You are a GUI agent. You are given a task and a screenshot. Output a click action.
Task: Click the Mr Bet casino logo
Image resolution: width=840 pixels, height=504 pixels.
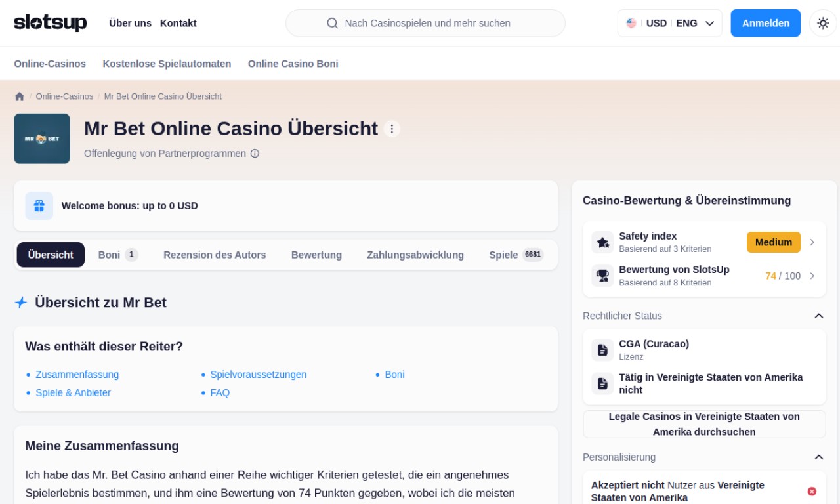pos(42,138)
